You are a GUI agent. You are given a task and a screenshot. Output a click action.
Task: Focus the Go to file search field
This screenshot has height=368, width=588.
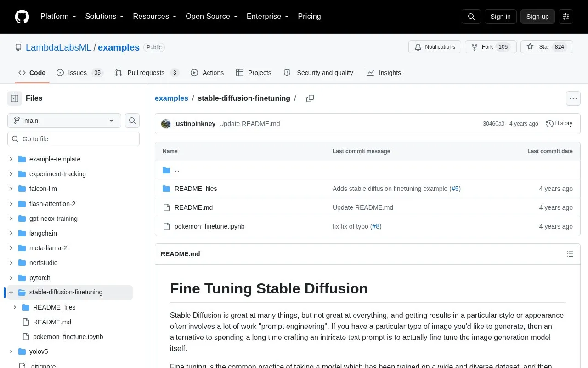click(x=73, y=139)
